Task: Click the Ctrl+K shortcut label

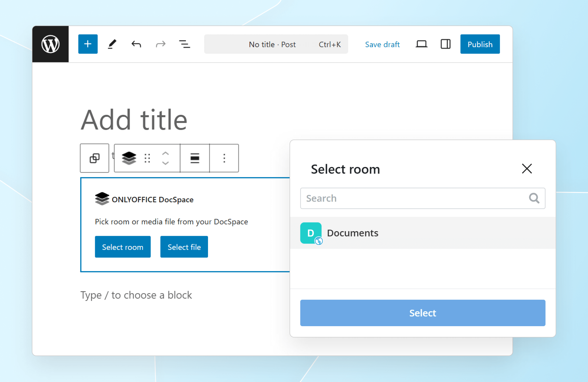Action: [x=330, y=45]
